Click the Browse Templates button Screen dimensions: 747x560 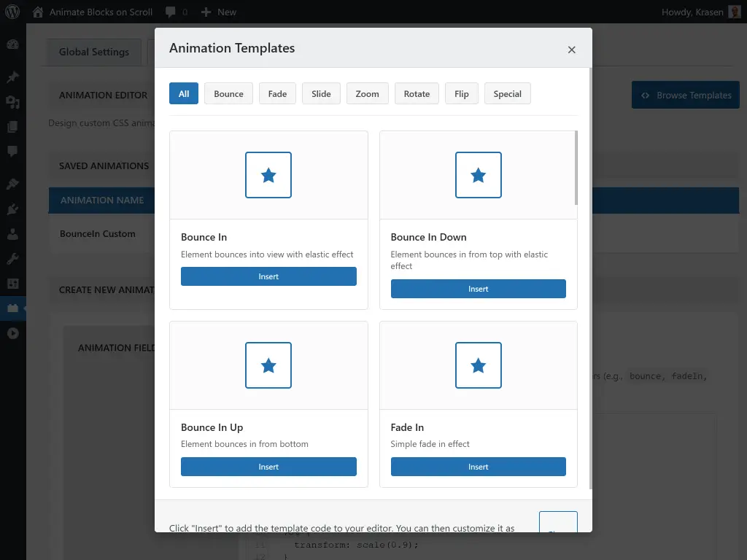(x=685, y=95)
